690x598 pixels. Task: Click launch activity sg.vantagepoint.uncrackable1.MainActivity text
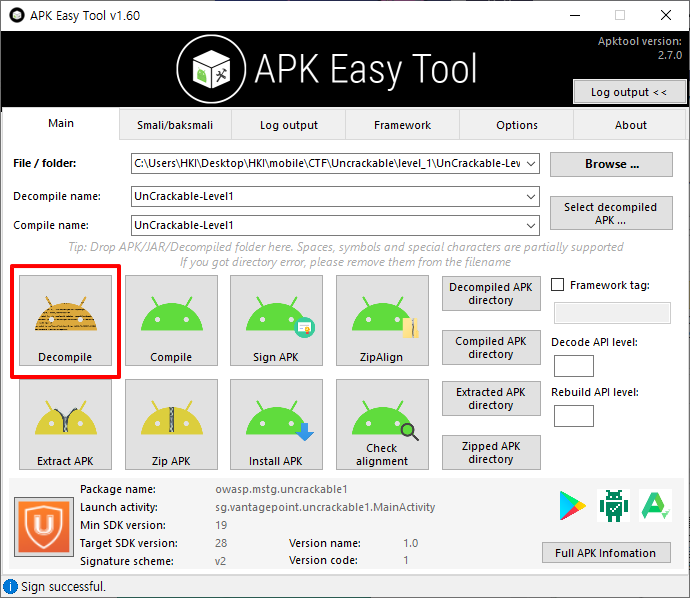coord(325,507)
